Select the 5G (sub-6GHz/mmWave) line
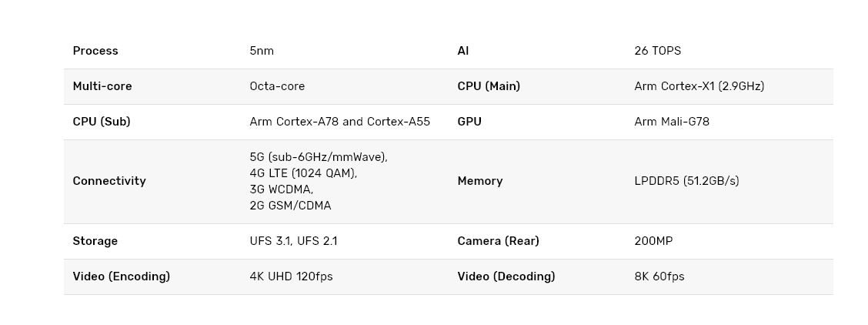 [319, 157]
